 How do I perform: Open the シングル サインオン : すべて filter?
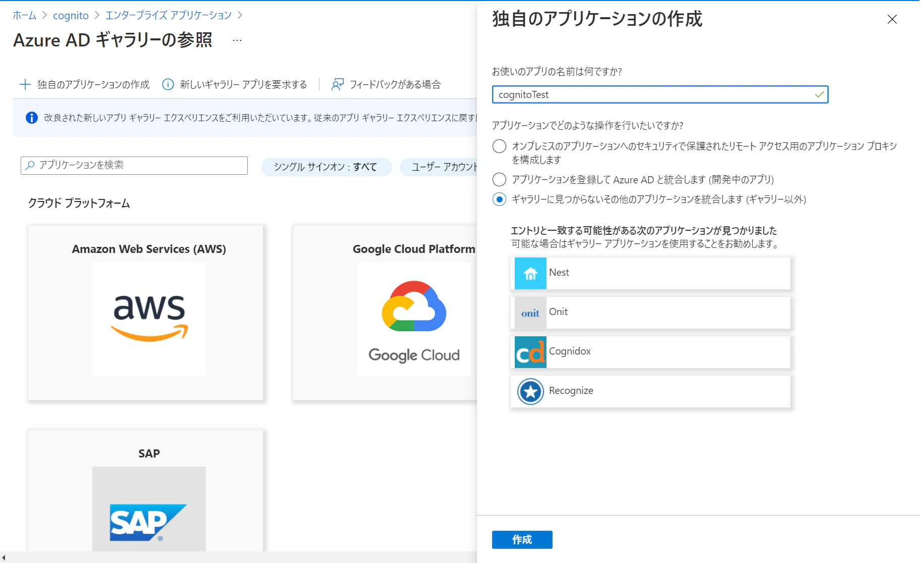coord(326,167)
